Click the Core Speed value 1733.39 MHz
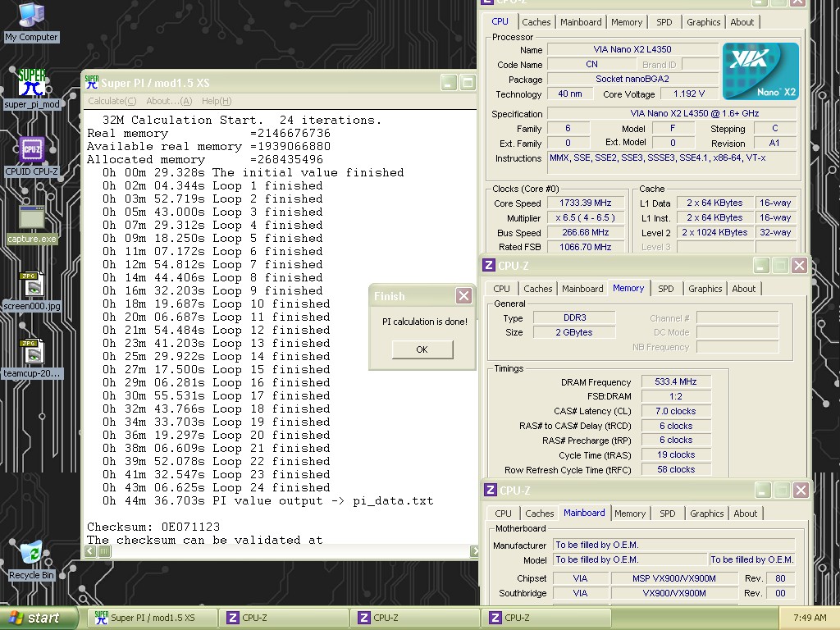The image size is (840, 630). tap(585, 203)
